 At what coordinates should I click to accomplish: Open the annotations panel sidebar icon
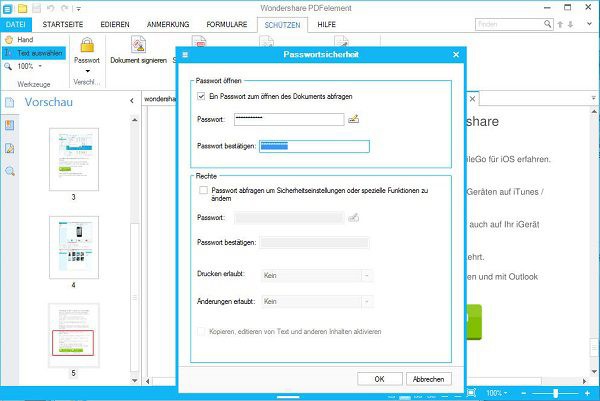[x=10, y=148]
